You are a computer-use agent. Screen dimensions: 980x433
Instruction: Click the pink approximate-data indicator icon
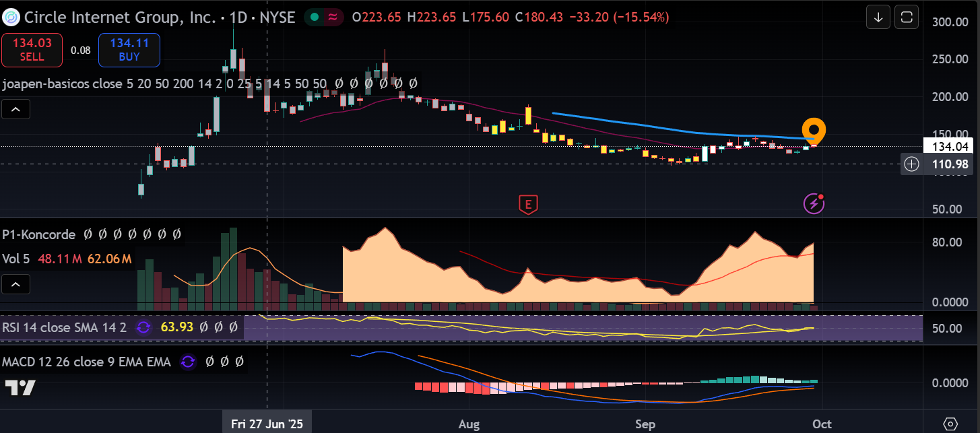(x=332, y=18)
